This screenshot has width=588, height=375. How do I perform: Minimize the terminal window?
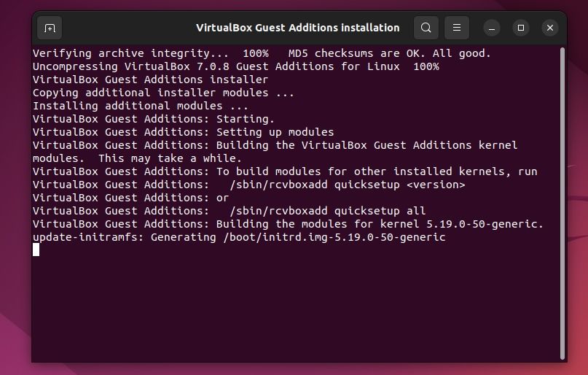(492, 28)
